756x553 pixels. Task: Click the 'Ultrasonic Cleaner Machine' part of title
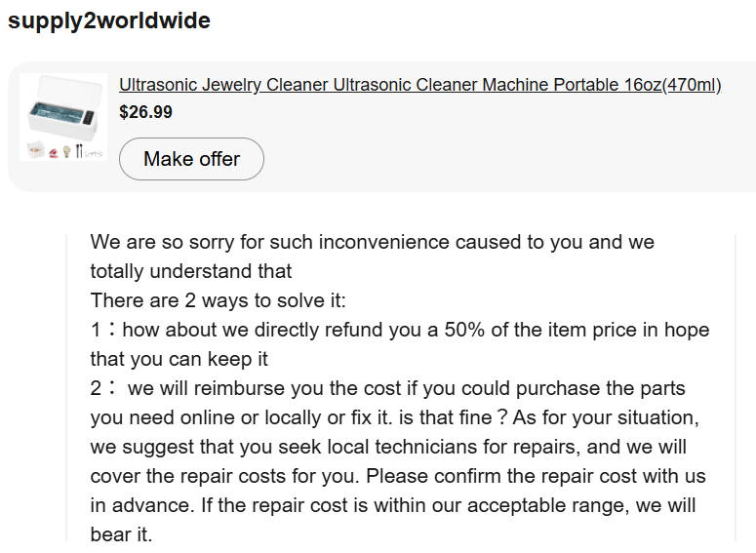[441, 85]
